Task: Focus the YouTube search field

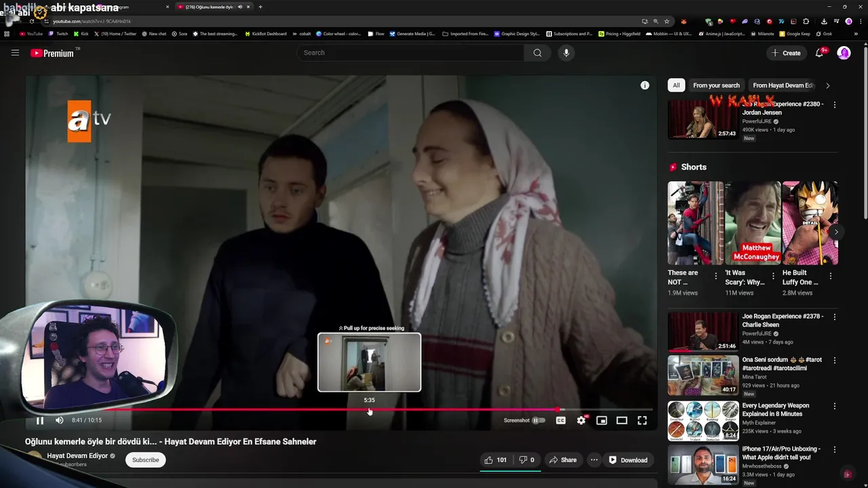Action: (410, 53)
